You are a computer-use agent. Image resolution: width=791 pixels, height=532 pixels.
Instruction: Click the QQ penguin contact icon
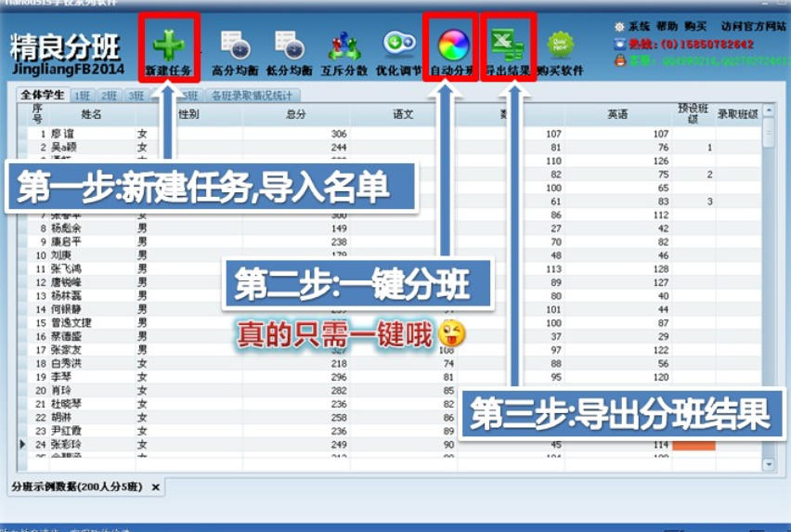click(620, 60)
